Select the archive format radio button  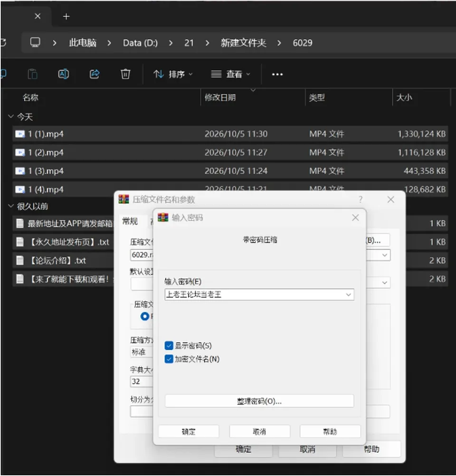point(145,316)
